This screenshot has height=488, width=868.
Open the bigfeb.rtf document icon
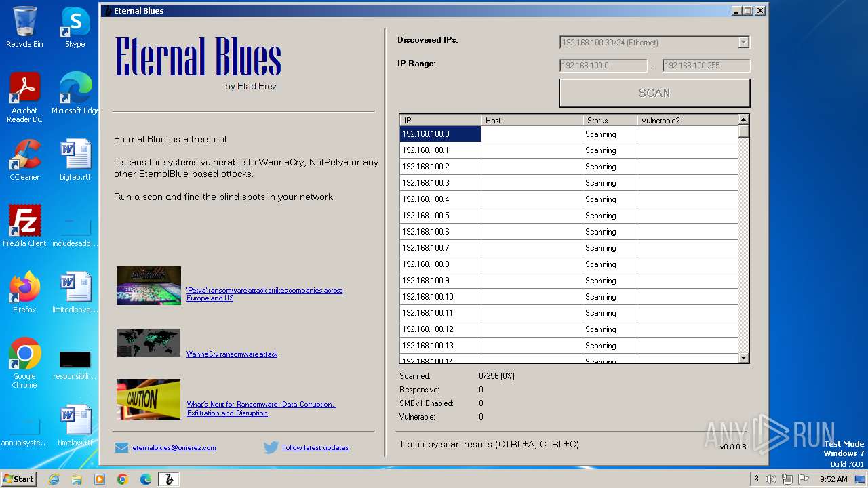point(75,160)
